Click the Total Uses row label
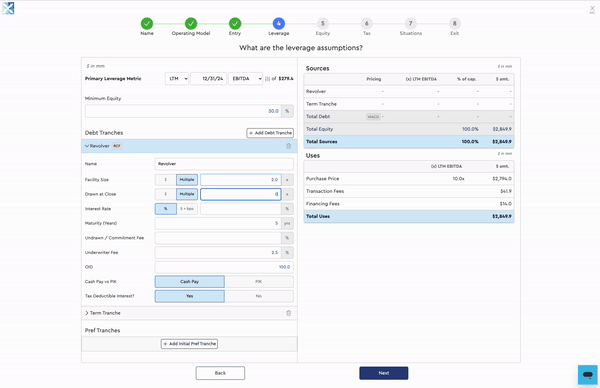 pos(318,217)
